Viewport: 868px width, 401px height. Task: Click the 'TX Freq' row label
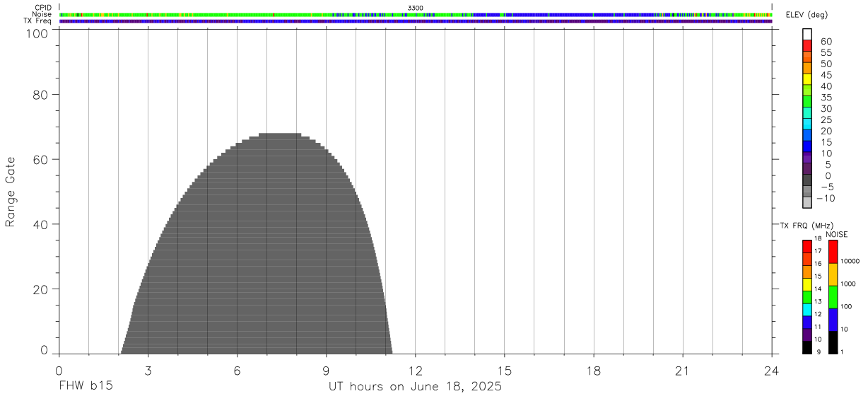38,21
